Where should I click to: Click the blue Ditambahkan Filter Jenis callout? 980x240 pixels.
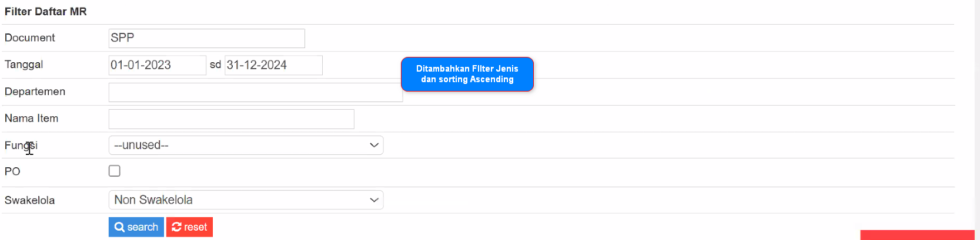click(x=467, y=74)
